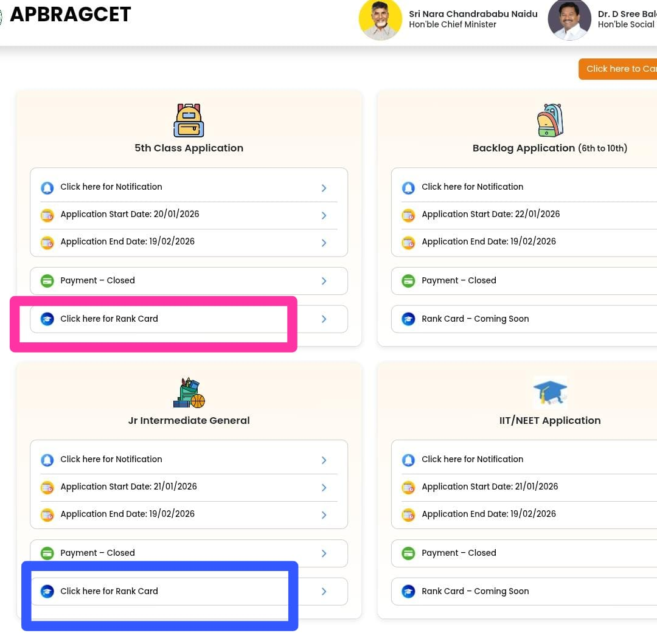
Task: Click calendar icon beside IIT/NEET Application Start Date
Action: click(408, 487)
